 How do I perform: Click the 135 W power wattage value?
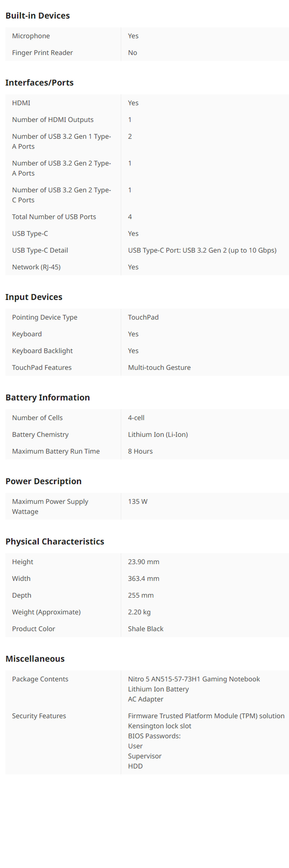tap(138, 502)
